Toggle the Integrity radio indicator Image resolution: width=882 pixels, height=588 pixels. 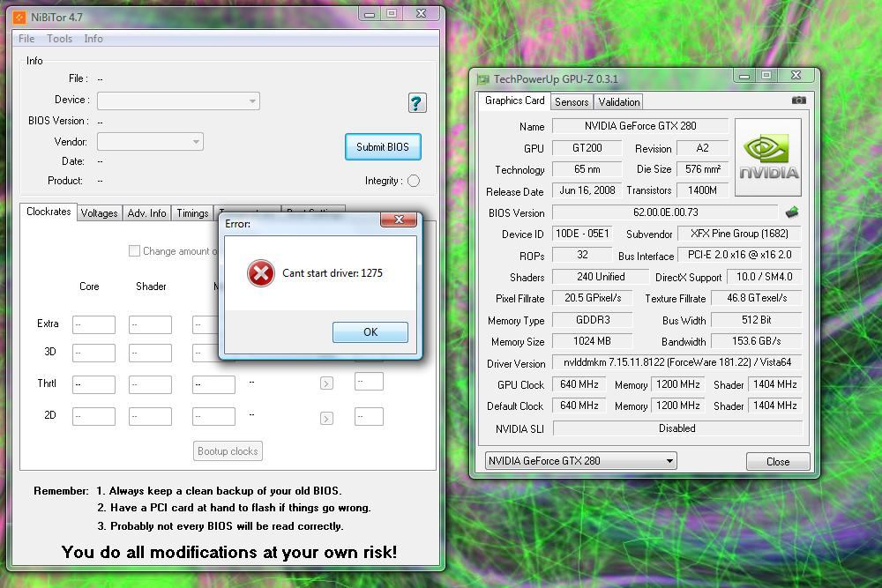click(414, 181)
